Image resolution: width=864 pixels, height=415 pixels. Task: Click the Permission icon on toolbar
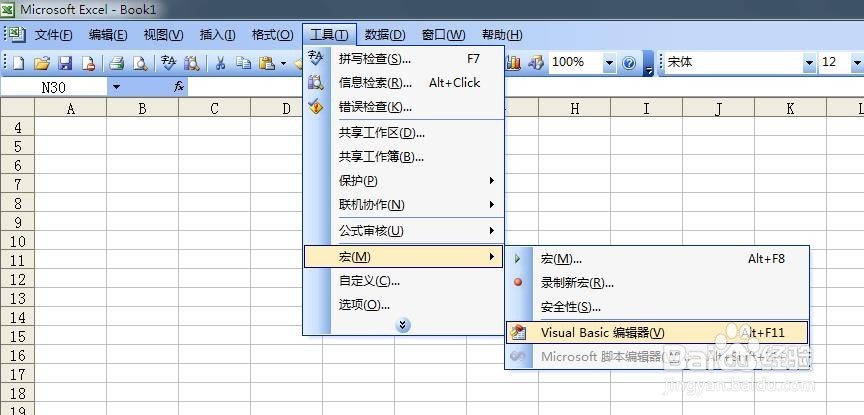coord(88,63)
